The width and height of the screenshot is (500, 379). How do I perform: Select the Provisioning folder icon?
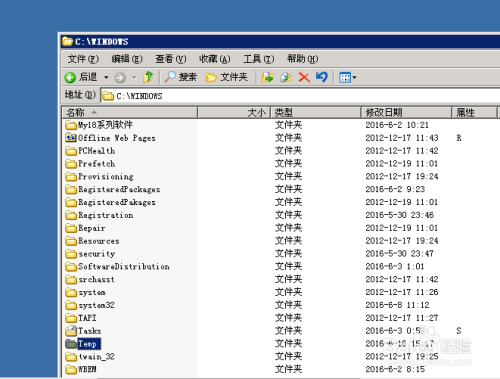[x=71, y=176]
